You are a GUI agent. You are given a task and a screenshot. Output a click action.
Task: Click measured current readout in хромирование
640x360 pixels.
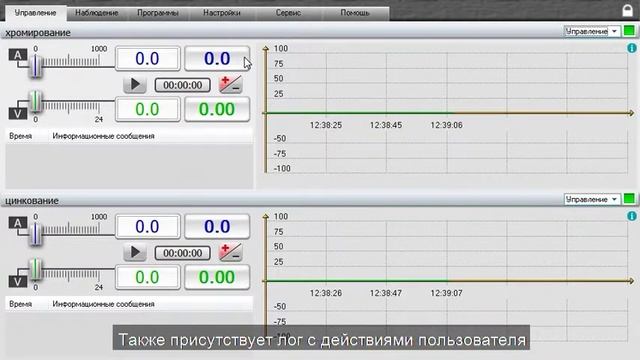[217, 59]
